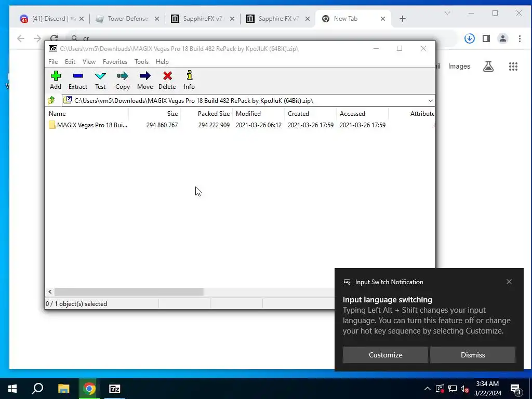Image resolution: width=532 pixels, height=399 pixels.
Task: Go up one folder level in 7-Zip
Action: (51, 100)
